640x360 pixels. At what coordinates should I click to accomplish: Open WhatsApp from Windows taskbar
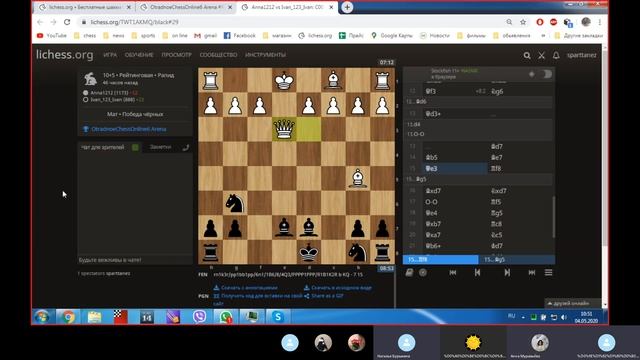coord(225,317)
